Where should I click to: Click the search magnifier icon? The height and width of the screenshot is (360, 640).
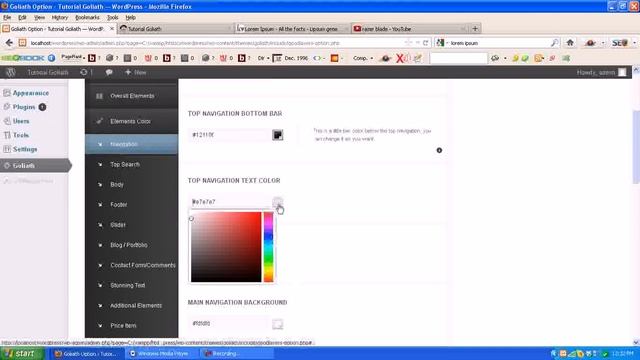tap(554, 43)
